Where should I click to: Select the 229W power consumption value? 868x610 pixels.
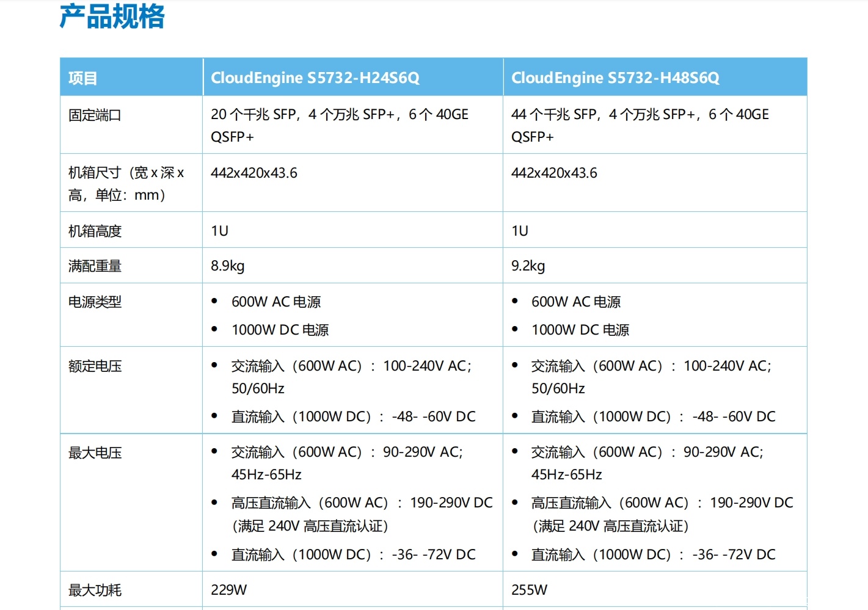(x=228, y=590)
